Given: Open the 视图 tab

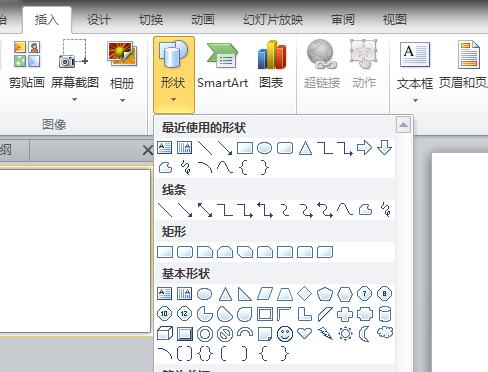Looking at the screenshot, I should click(395, 19).
